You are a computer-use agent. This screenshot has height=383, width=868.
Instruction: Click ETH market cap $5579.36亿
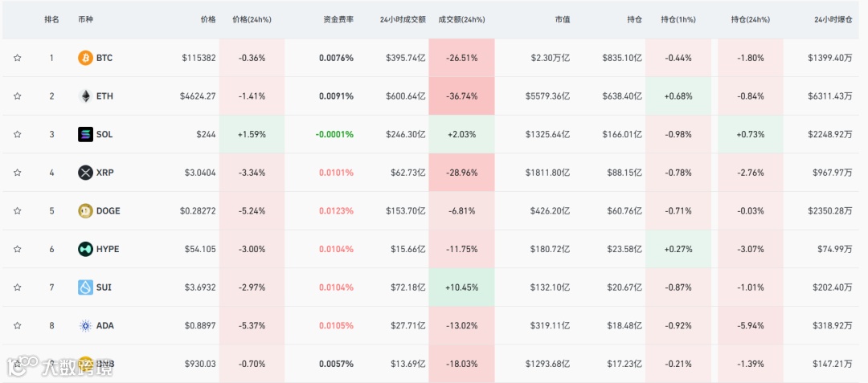pyautogui.click(x=547, y=96)
